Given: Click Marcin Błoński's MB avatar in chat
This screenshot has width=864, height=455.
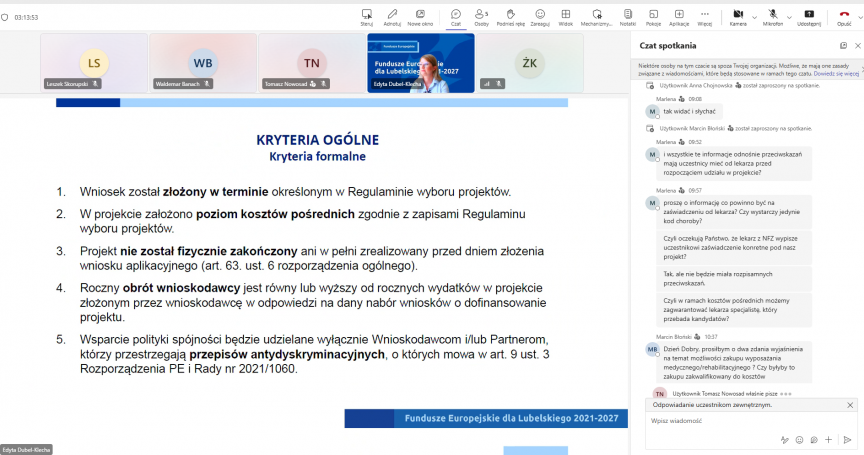Looking at the screenshot, I should click(x=652, y=349).
